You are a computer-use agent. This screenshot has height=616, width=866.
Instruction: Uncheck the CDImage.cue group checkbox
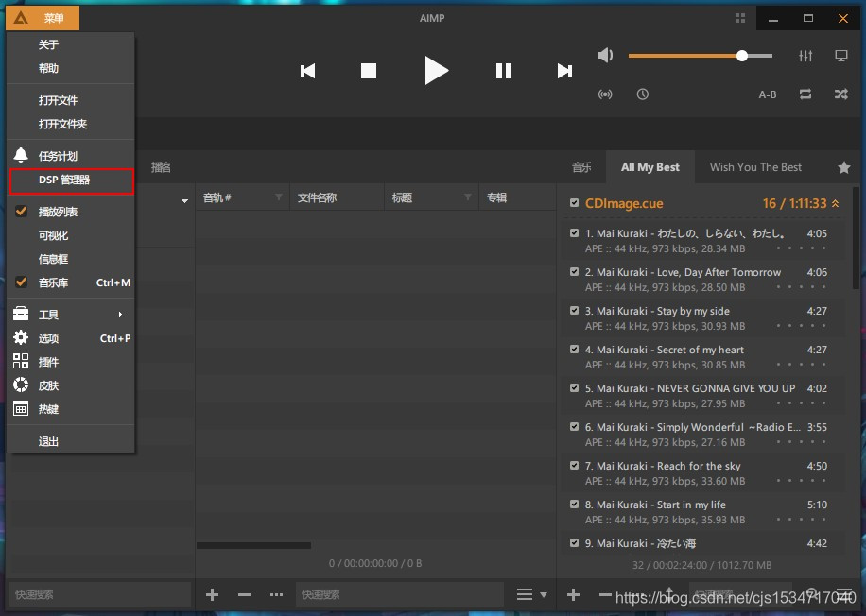pos(575,203)
